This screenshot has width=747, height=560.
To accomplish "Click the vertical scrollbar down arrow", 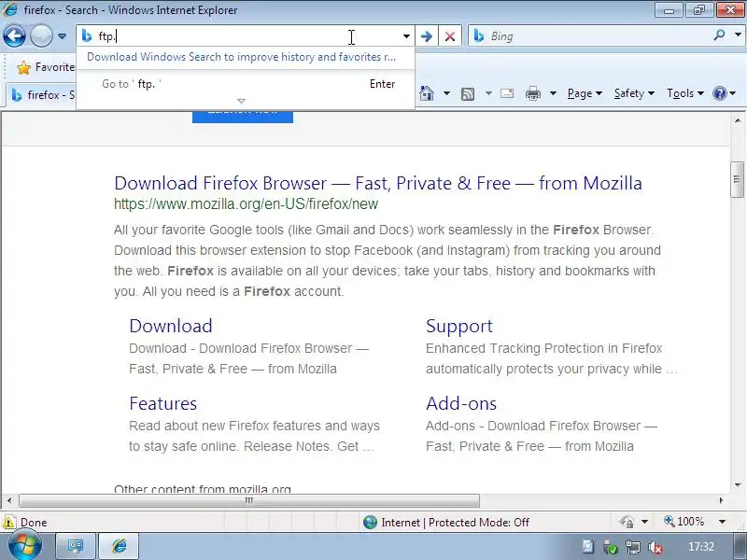I will (738, 485).
